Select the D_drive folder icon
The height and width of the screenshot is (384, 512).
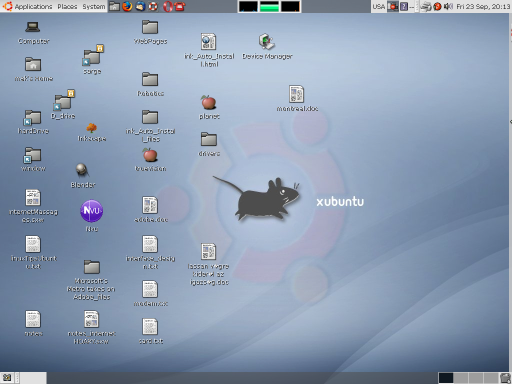pyautogui.click(x=63, y=104)
